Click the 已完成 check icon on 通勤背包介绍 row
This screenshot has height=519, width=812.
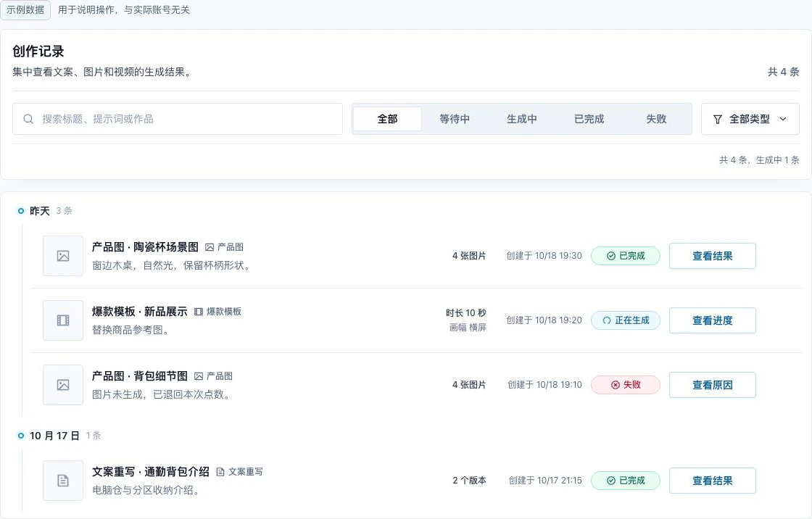pos(611,481)
